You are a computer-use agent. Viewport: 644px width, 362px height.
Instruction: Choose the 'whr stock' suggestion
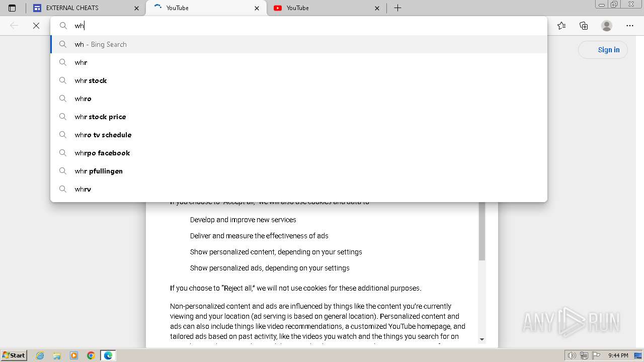coord(299,80)
